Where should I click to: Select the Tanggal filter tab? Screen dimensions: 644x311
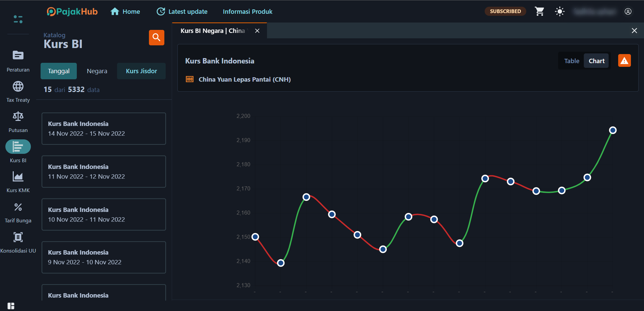(59, 71)
